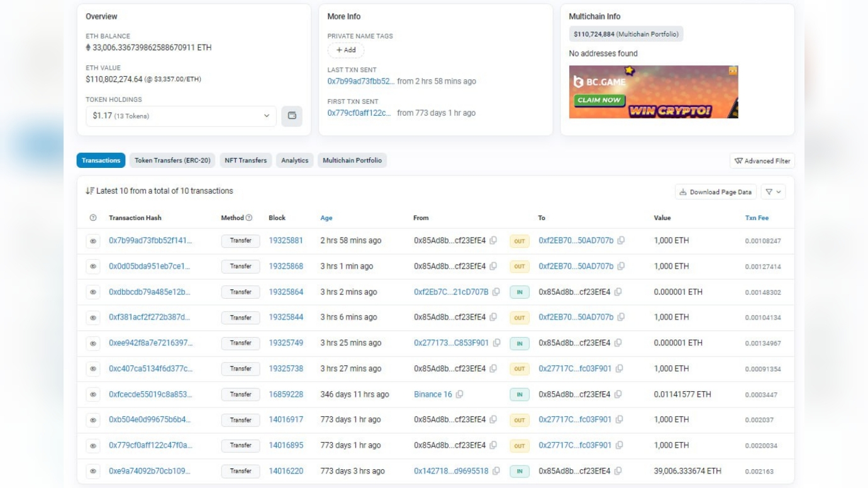Preview transaction 0x779cf0aff122c47f0a with eye icon
868x488 pixels.
pos(93,446)
